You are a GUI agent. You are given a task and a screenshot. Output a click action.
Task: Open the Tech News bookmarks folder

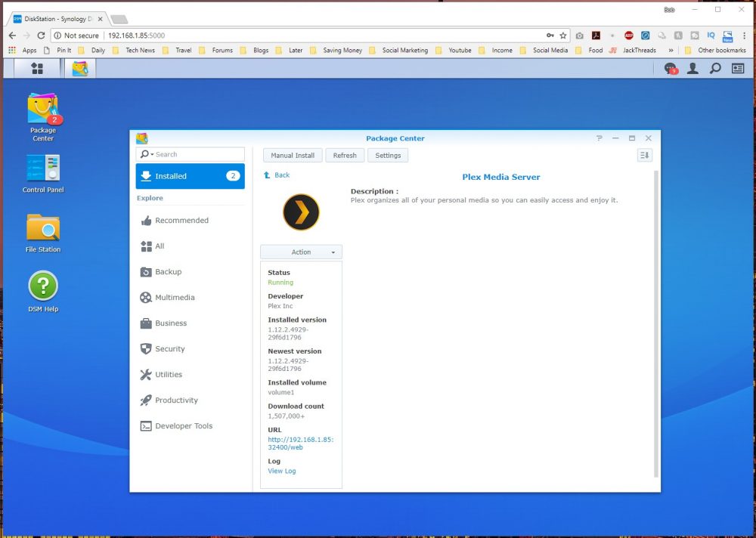[x=134, y=50]
